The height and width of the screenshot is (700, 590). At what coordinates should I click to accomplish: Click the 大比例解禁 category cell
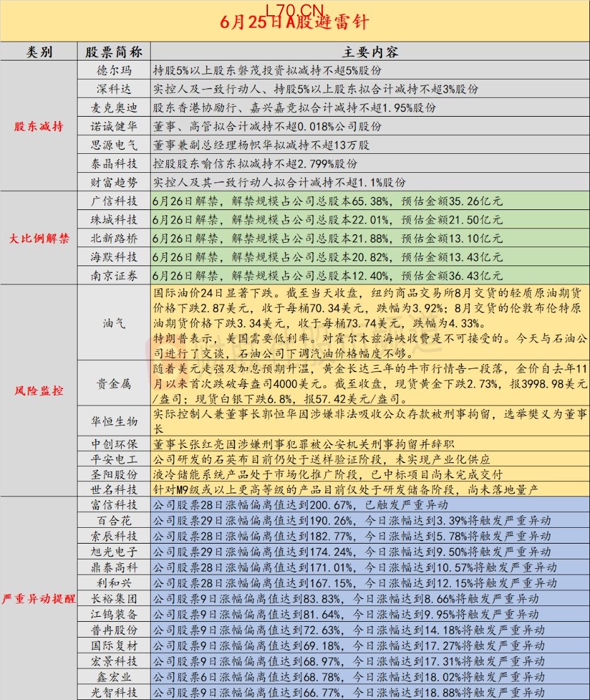(x=39, y=238)
